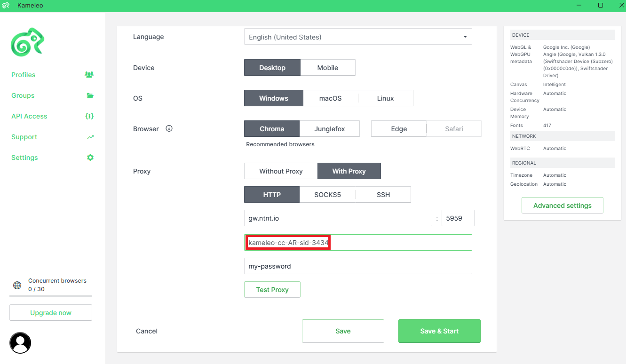Click the NETWORK section header

click(x=562, y=136)
